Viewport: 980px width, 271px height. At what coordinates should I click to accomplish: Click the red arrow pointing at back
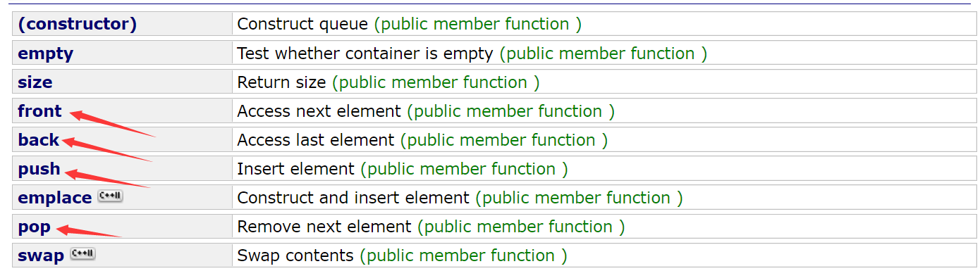click(107, 150)
